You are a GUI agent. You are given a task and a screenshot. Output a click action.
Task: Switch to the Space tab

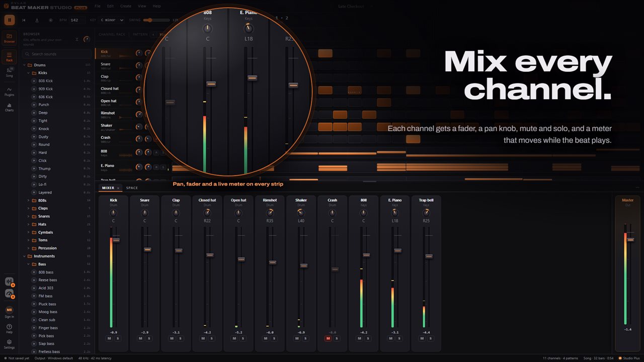pyautogui.click(x=132, y=188)
